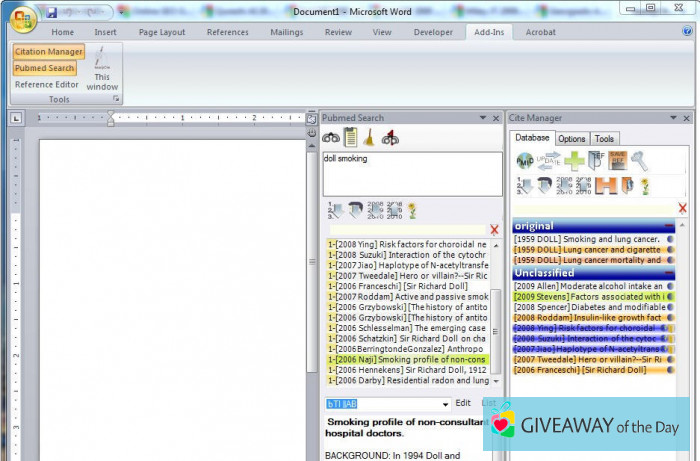The width and height of the screenshot is (700, 461).
Task: Click the Edit link below results list
Action: 463,403
